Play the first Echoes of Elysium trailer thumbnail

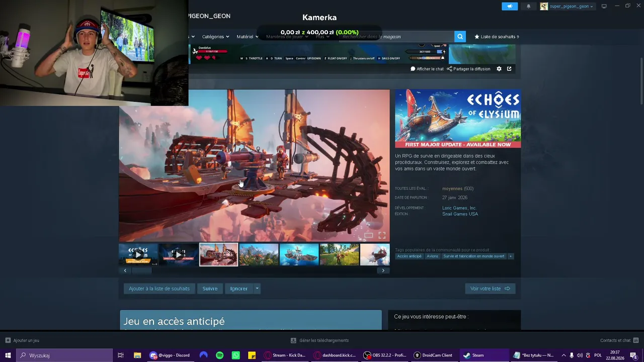point(138,254)
